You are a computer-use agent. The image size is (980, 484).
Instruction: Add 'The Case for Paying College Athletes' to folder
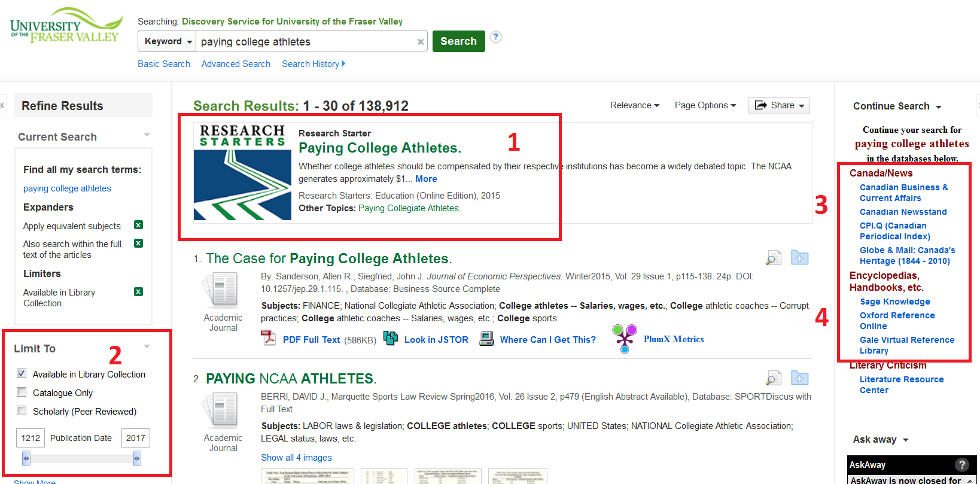[800, 258]
